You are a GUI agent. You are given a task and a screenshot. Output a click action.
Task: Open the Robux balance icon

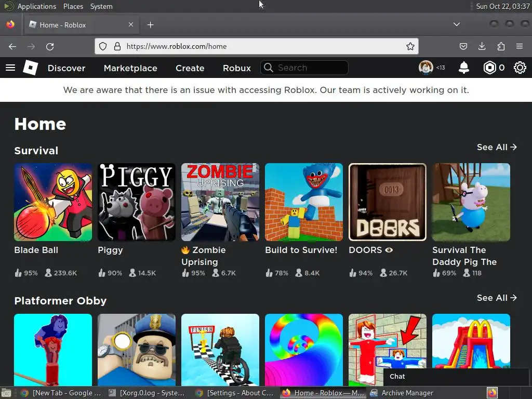pyautogui.click(x=489, y=68)
